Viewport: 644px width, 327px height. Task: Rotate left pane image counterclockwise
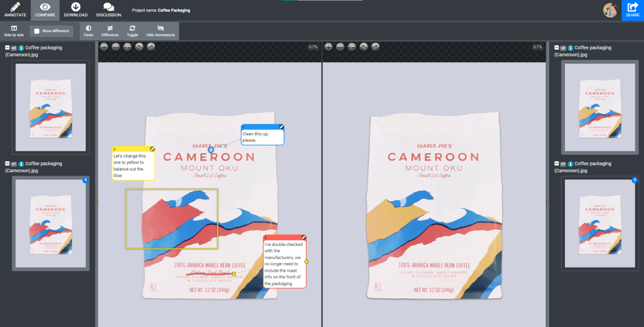point(139,47)
